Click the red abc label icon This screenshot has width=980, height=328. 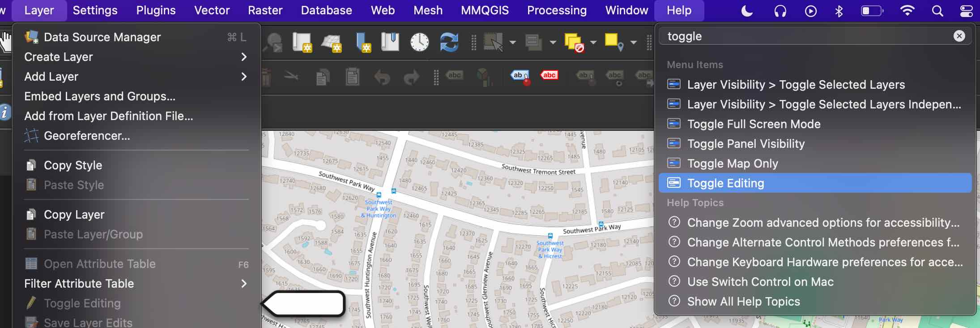pos(549,75)
